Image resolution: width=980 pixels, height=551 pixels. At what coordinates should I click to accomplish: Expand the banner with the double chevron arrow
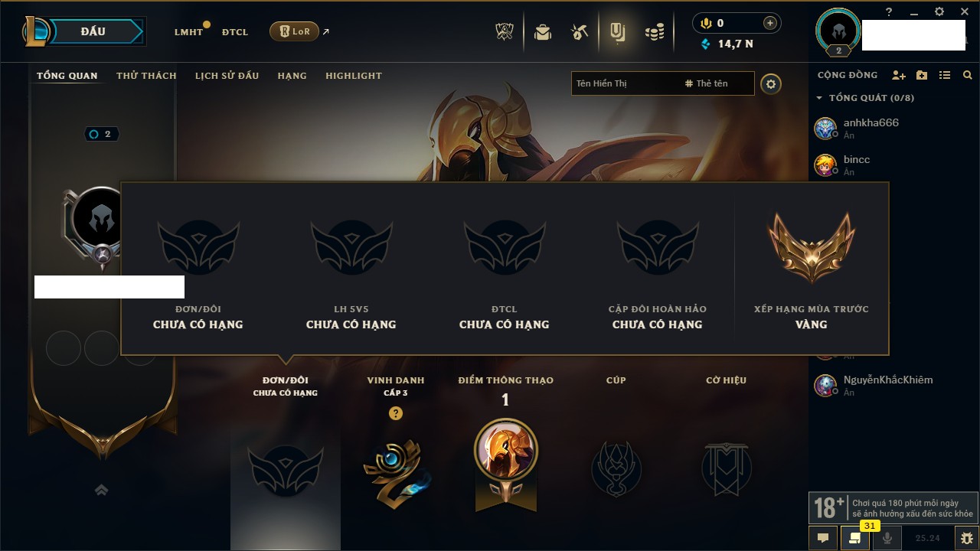click(101, 490)
